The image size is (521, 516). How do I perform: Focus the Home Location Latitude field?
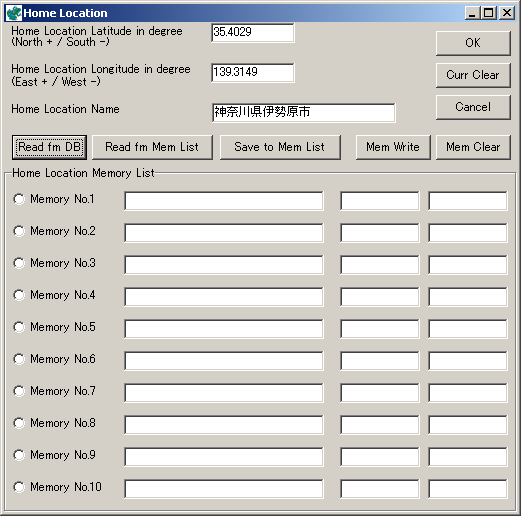pos(253,33)
